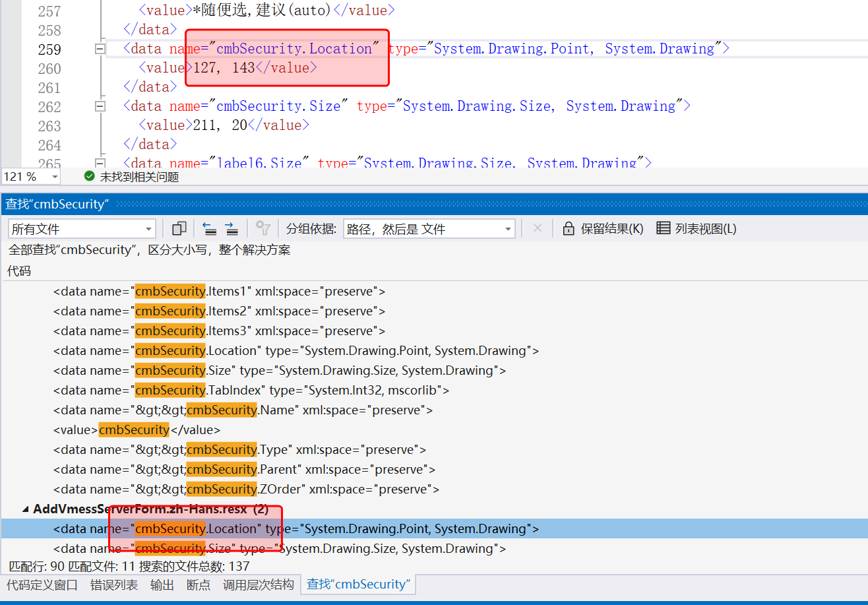
Task: Switch to the 错误列表 tab
Action: pyautogui.click(x=114, y=585)
